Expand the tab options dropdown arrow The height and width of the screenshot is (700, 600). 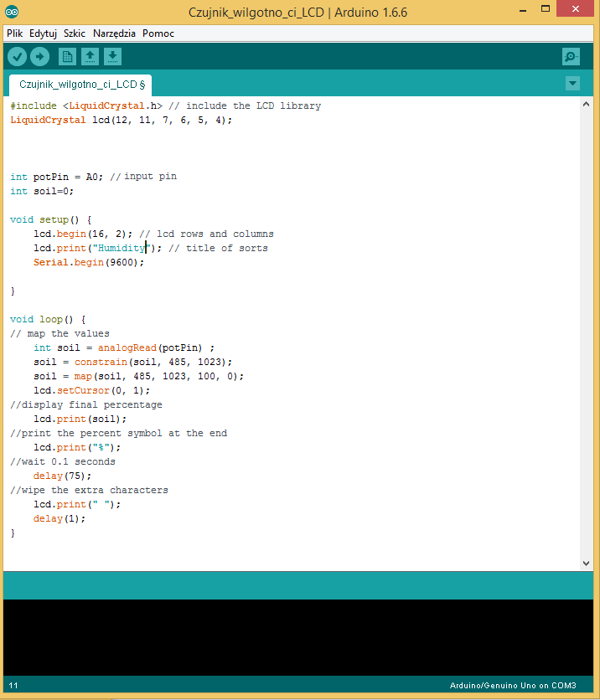click(572, 84)
